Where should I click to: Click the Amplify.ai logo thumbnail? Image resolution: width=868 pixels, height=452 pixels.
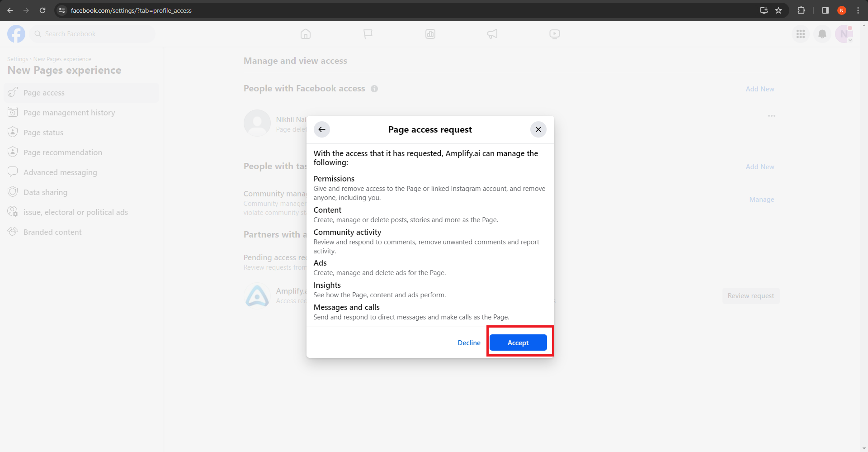tap(257, 295)
